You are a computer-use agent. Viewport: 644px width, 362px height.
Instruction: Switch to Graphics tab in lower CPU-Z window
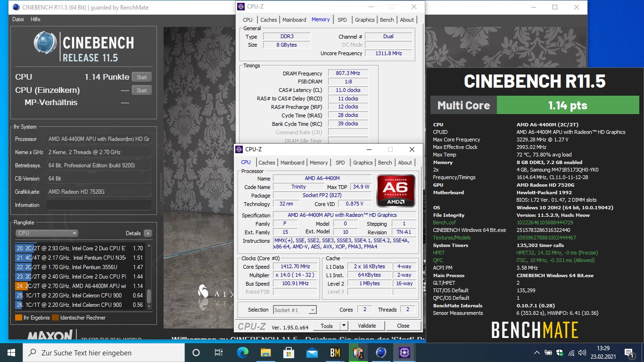point(363,163)
